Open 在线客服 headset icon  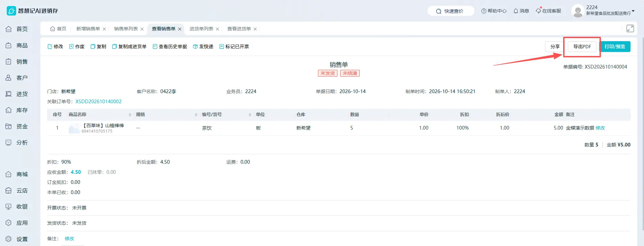pos(539,10)
